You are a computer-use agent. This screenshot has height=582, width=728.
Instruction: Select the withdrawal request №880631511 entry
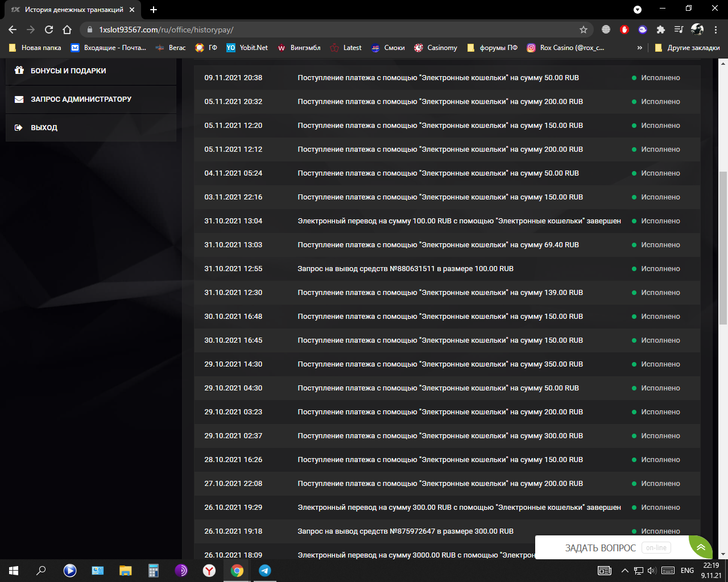(x=406, y=269)
